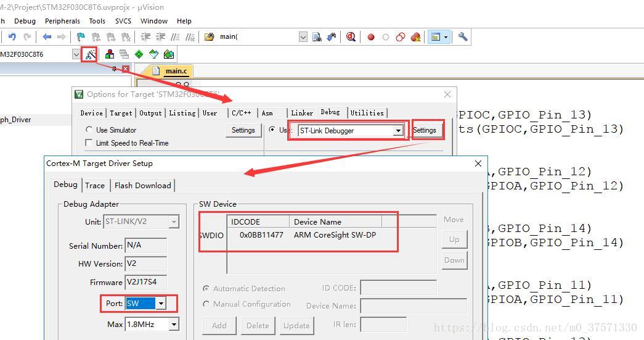Open the Debug menu

[x=25, y=21]
